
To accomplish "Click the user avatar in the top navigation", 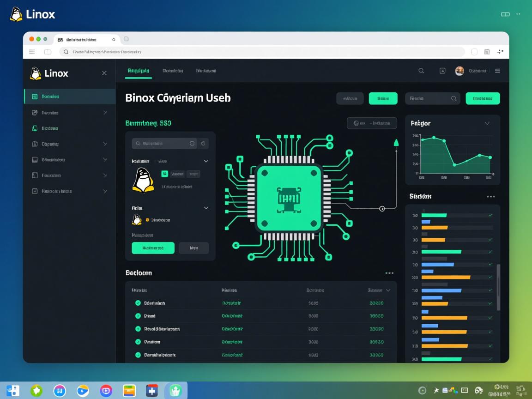I will pyautogui.click(x=459, y=71).
